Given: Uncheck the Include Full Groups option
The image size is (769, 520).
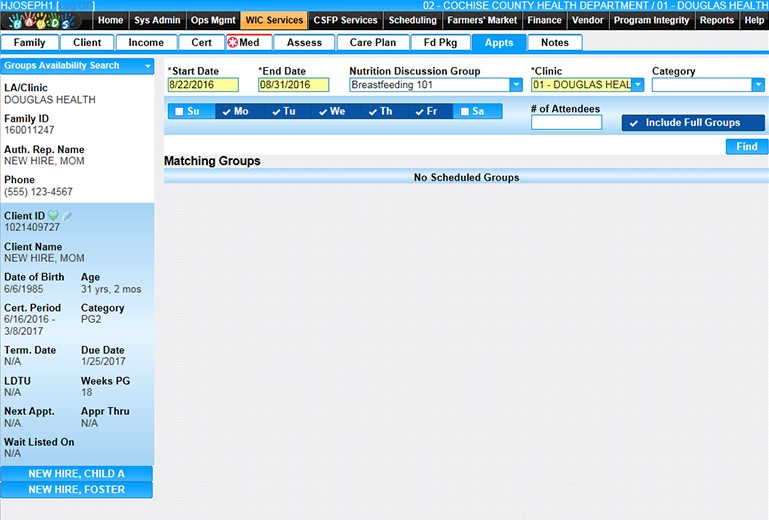Looking at the screenshot, I should pos(633,123).
